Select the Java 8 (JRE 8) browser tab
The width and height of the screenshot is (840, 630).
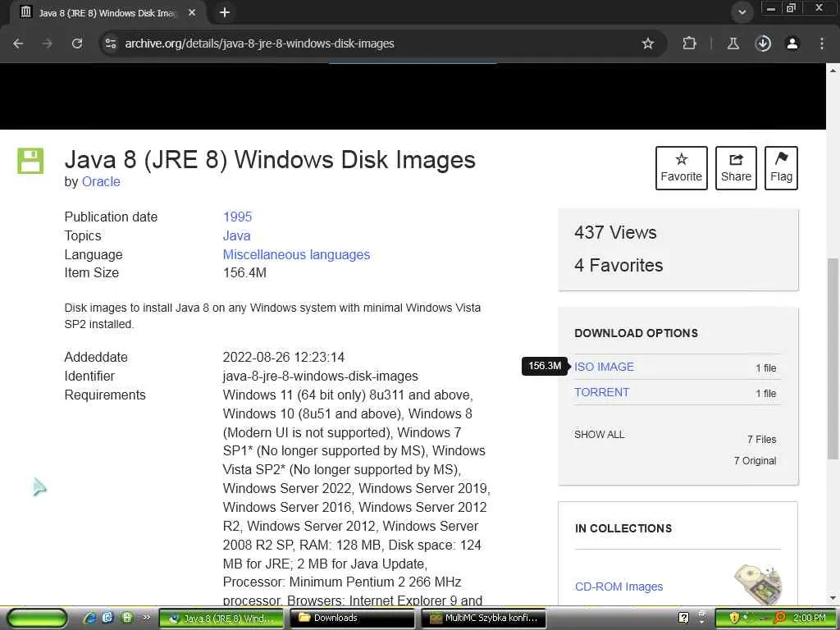[107, 12]
